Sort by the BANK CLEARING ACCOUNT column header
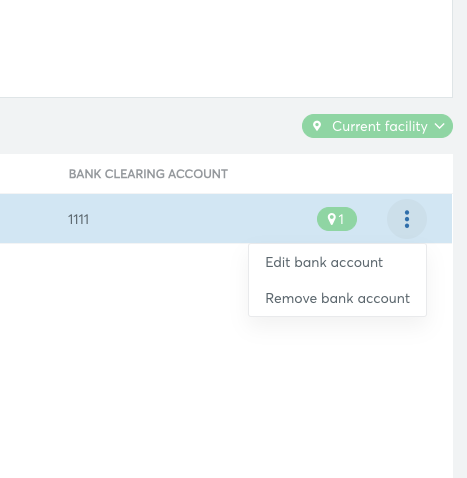 148,174
